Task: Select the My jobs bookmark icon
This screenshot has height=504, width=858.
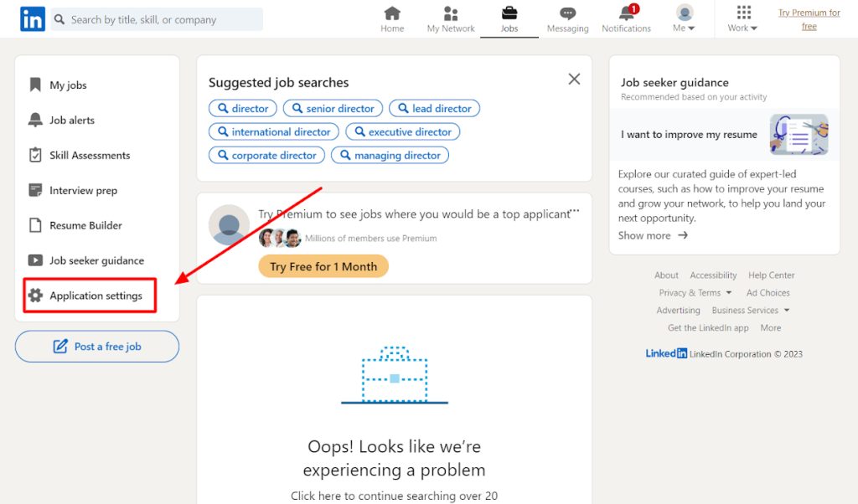Action: point(35,85)
